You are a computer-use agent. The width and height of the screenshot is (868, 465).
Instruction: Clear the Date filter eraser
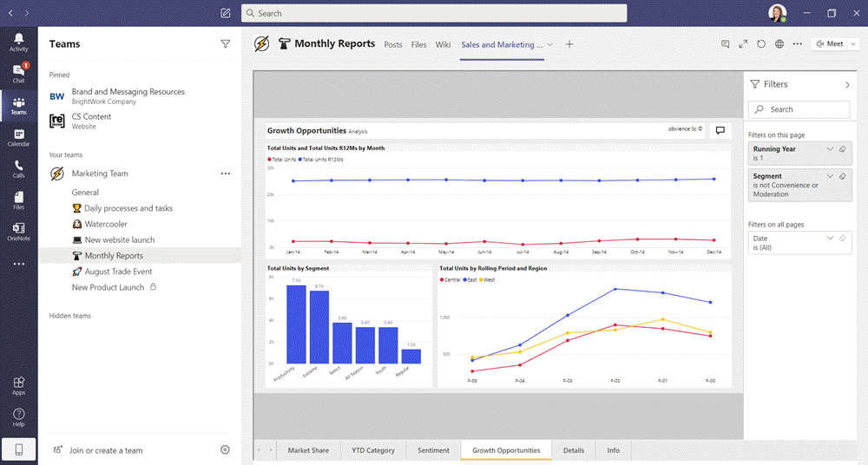coord(843,239)
